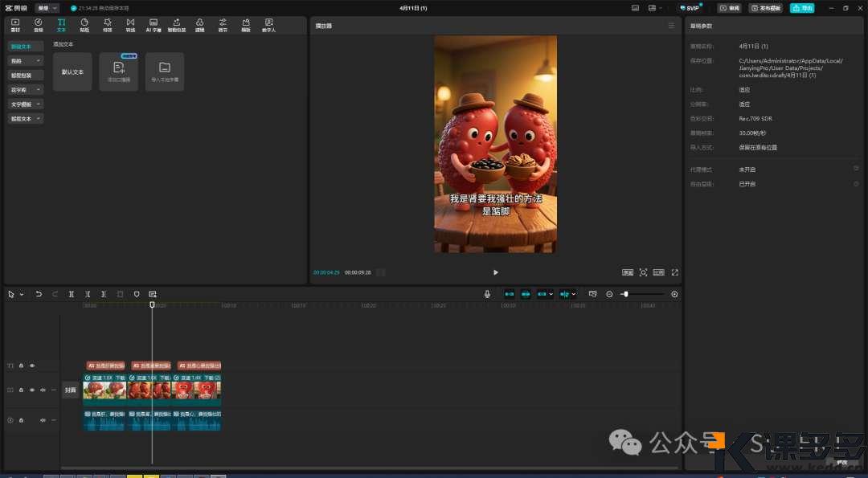Click the zoom-in timeline magnifier icon
The height and width of the screenshot is (478, 868).
674,295
